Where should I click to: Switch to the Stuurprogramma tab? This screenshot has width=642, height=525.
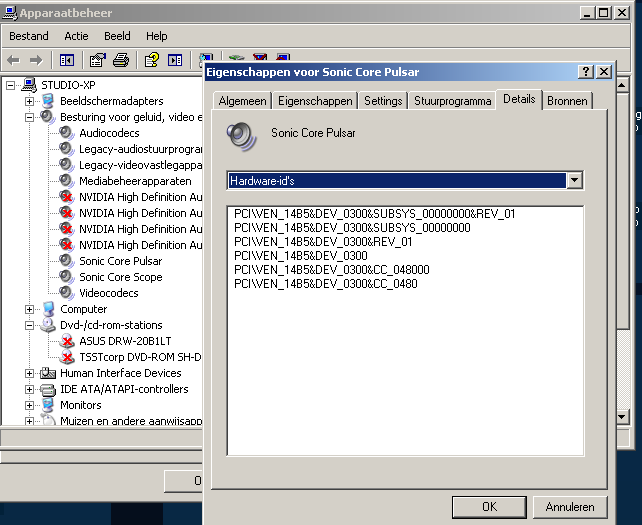(x=452, y=101)
